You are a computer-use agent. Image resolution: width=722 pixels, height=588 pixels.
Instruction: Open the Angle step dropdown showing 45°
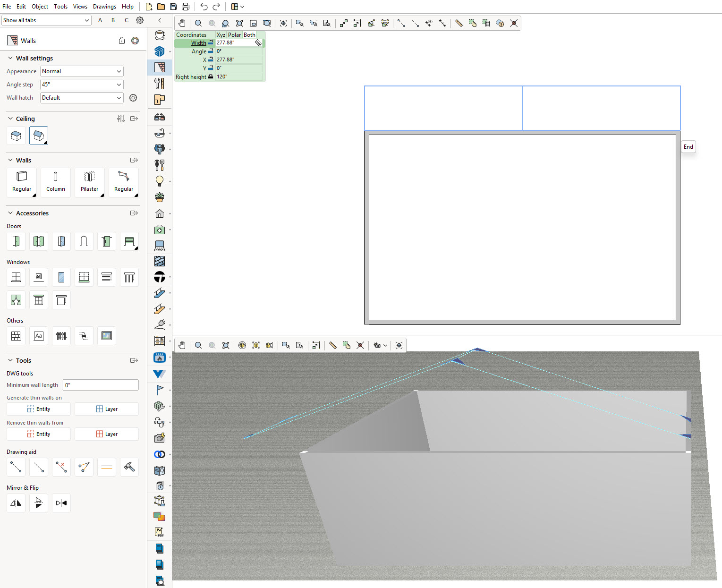coord(82,85)
